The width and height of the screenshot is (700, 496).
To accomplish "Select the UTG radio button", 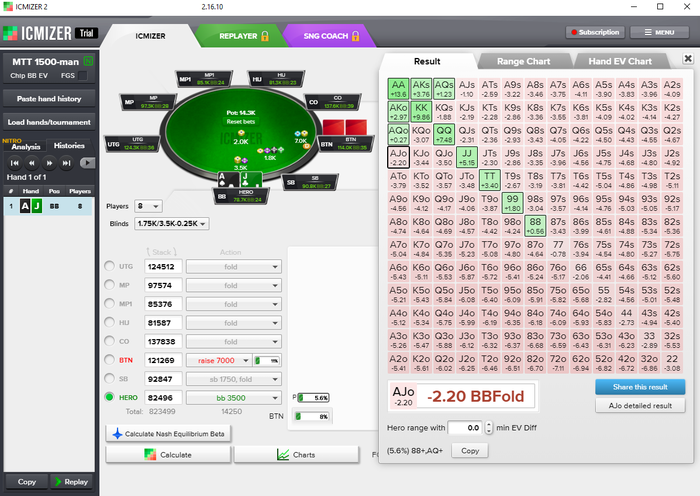I will coord(109,266).
